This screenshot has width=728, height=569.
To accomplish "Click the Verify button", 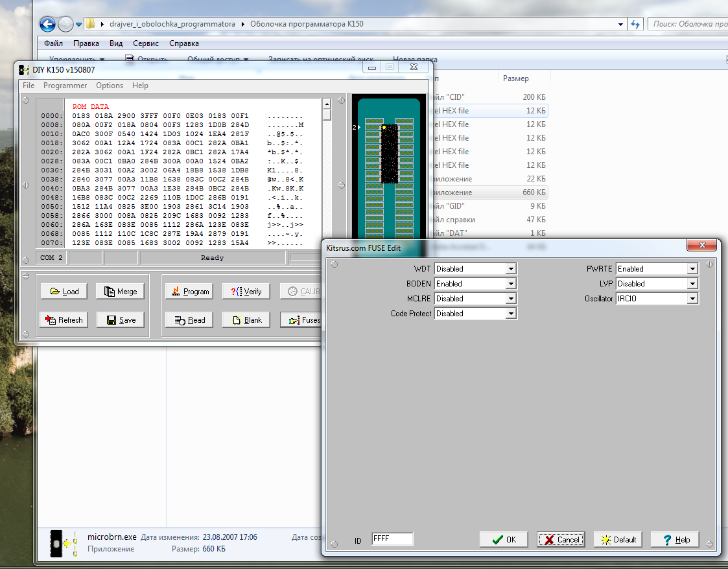I will coord(246,292).
